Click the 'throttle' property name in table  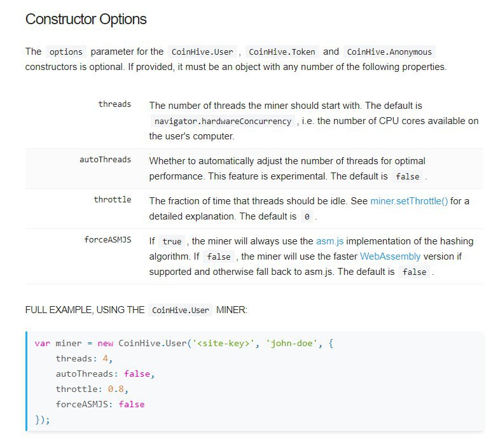pyautogui.click(x=113, y=200)
